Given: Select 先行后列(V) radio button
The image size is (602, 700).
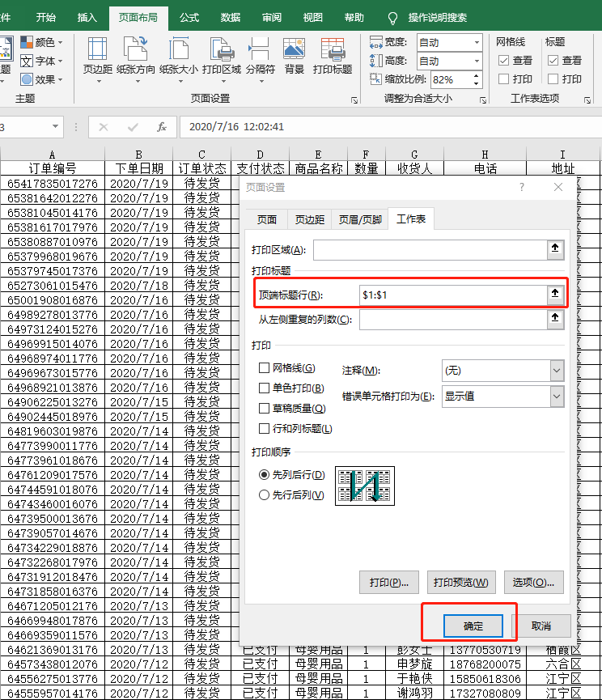Looking at the screenshot, I should click(x=264, y=494).
